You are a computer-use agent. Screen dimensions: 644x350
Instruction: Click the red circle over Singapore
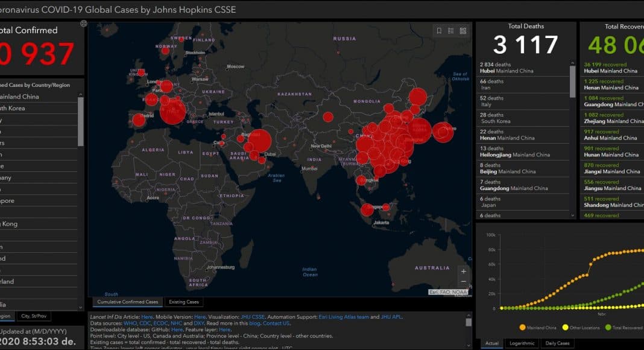point(367,209)
